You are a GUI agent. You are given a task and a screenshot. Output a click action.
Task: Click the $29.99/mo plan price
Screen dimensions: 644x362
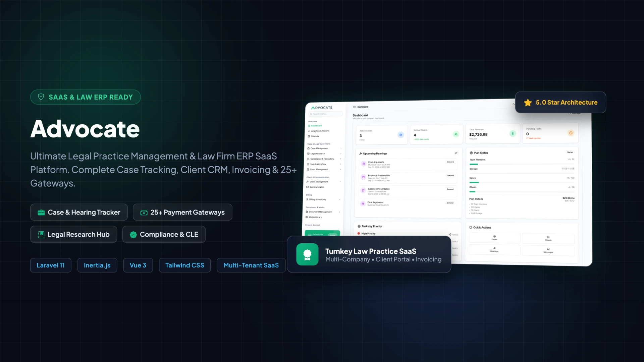coord(569,198)
